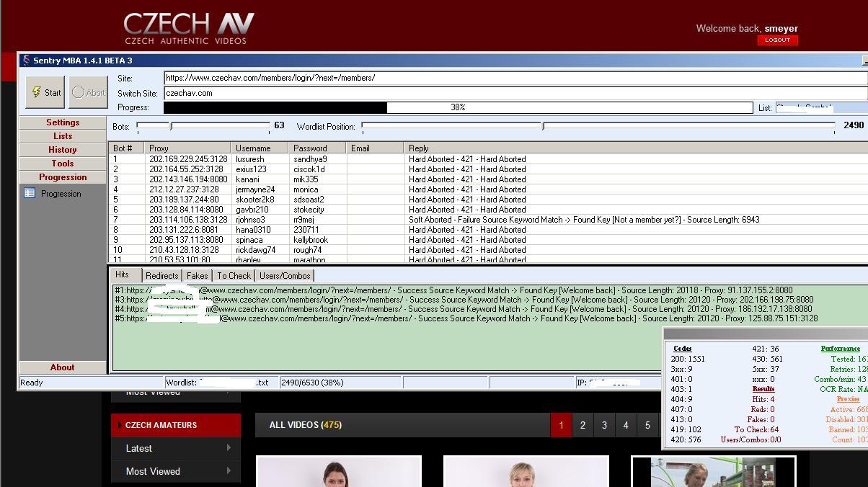Click the Abort button

point(88,92)
